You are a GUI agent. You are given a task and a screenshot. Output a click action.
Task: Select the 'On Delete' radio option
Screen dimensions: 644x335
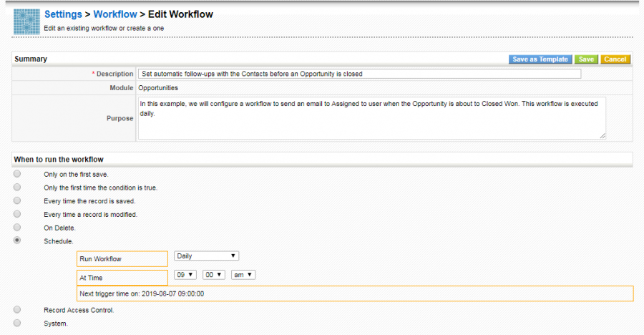coord(17,228)
